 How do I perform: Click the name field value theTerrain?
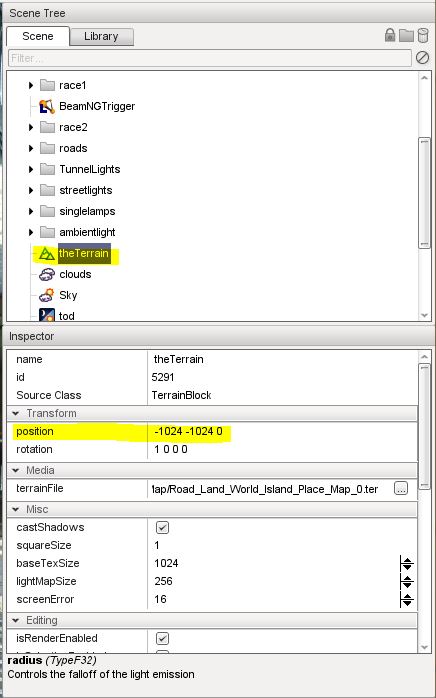178,359
